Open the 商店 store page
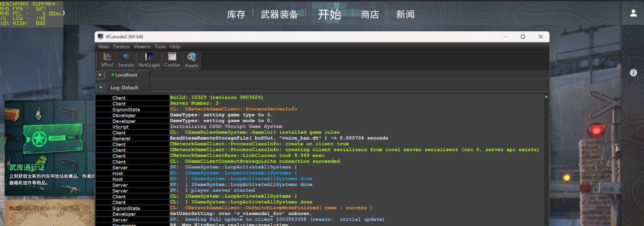This screenshot has width=644, height=226. (370, 14)
